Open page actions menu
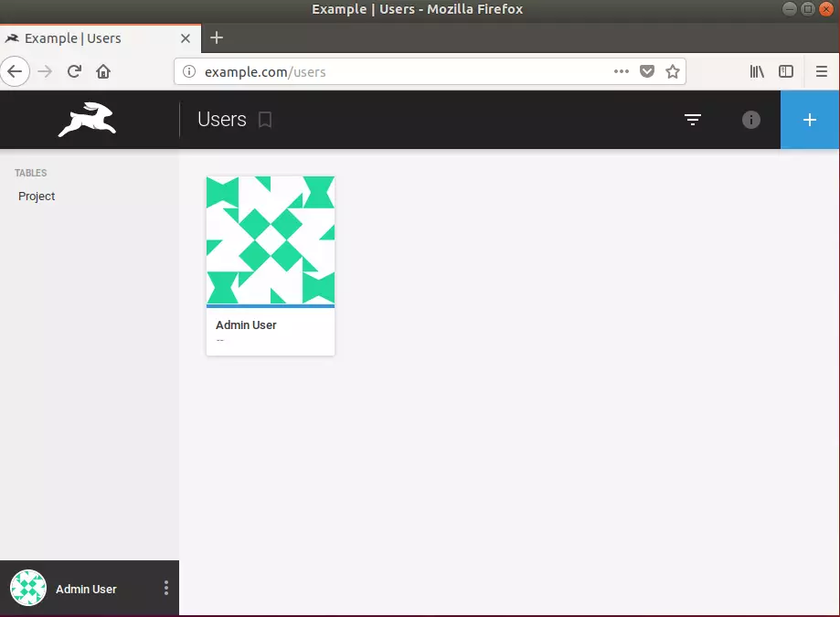The width and height of the screenshot is (840, 617). click(622, 71)
